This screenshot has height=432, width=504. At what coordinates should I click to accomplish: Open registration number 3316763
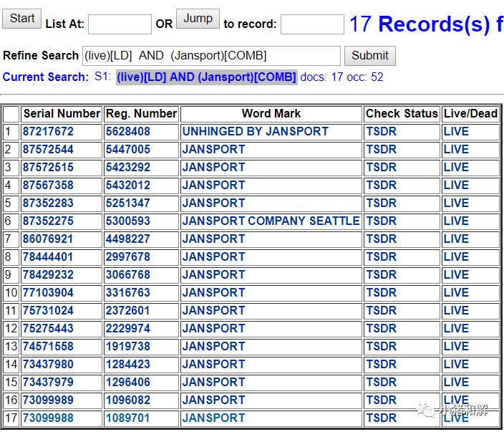pos(128,293)
